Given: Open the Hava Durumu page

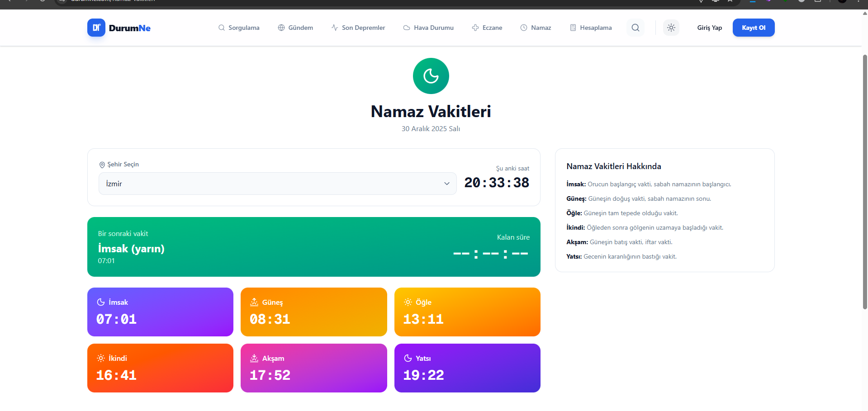Looking at the screenshot, I should 428,28.
